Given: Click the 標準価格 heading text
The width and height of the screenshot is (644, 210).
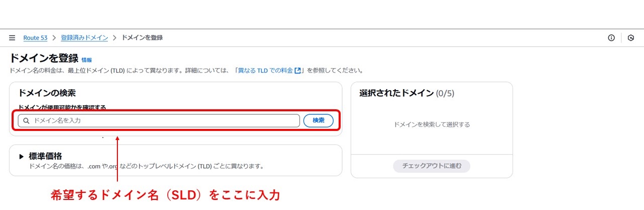Looking at the screenshot, I should click(x=45, y=156).
